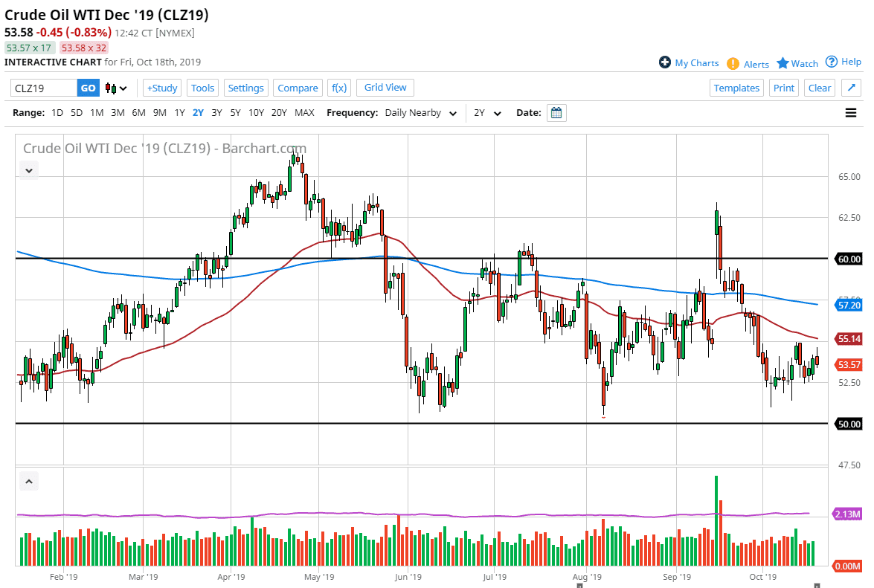Expand the Daily Nearby frequency dropdown
The height and width of the screenshot is (588, 874).
coord(420,113)
